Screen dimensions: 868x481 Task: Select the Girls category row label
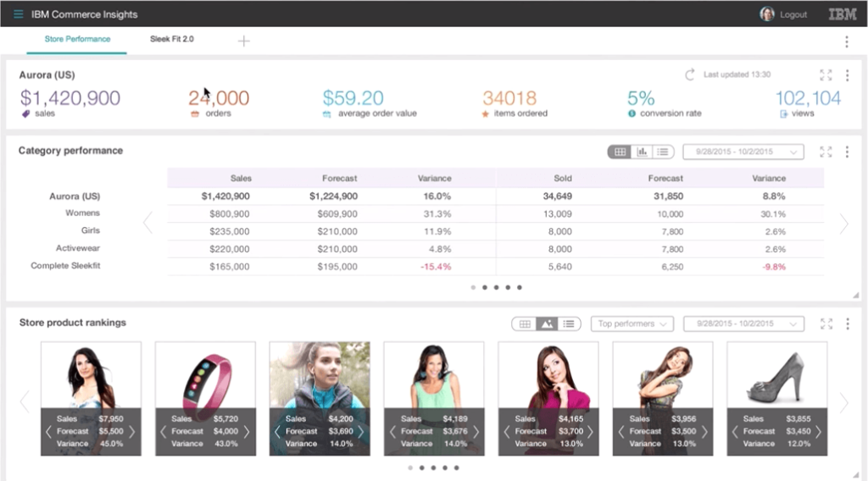pos(90,230)
